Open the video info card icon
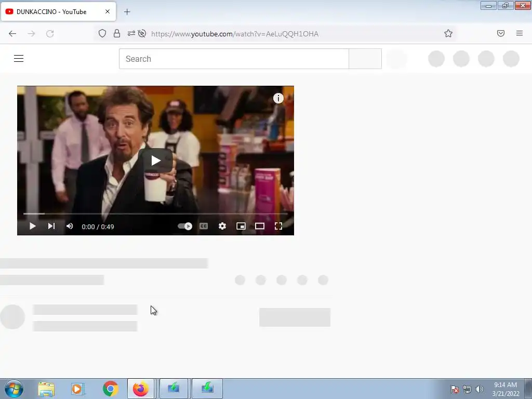This screenshot has height=399, width=532. (278, 98)
